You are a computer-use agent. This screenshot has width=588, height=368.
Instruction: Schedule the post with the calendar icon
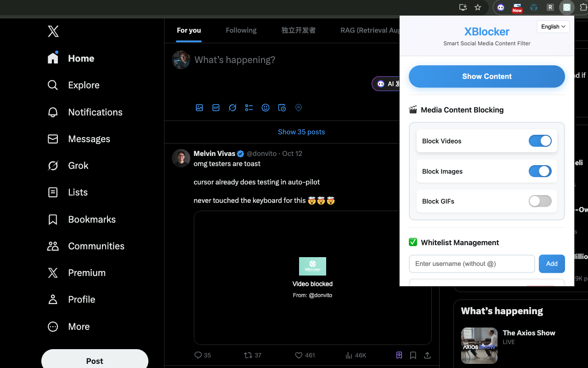[282, 108]
